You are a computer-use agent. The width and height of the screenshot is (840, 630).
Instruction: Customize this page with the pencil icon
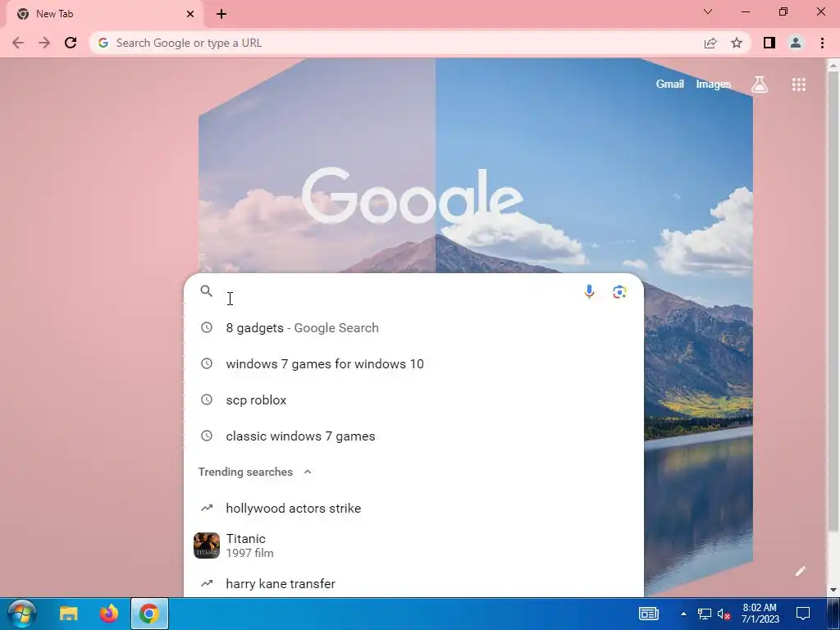click(x=801, y=571)
